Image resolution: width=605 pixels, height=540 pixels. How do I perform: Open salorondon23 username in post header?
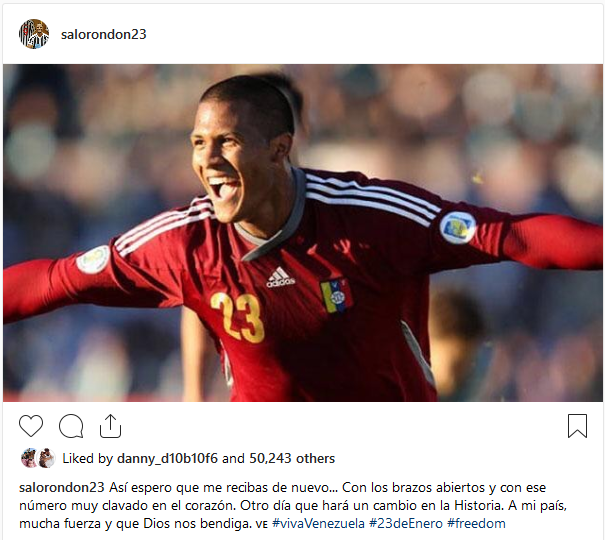(x=104, y=34)
